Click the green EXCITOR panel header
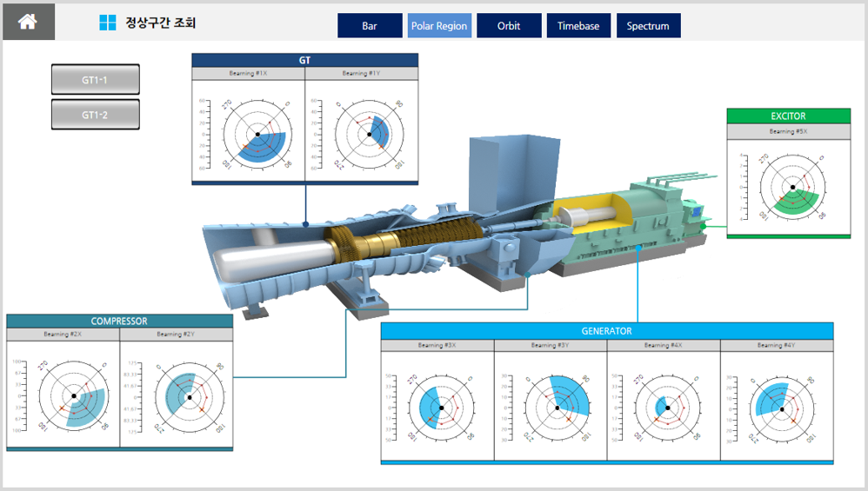 point(788,116)
